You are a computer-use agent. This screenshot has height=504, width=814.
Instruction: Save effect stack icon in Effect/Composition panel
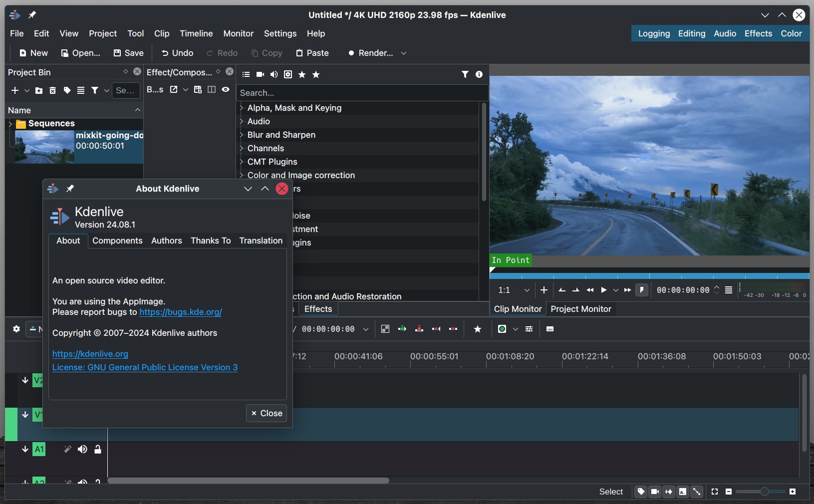click(x=198, y=89)
